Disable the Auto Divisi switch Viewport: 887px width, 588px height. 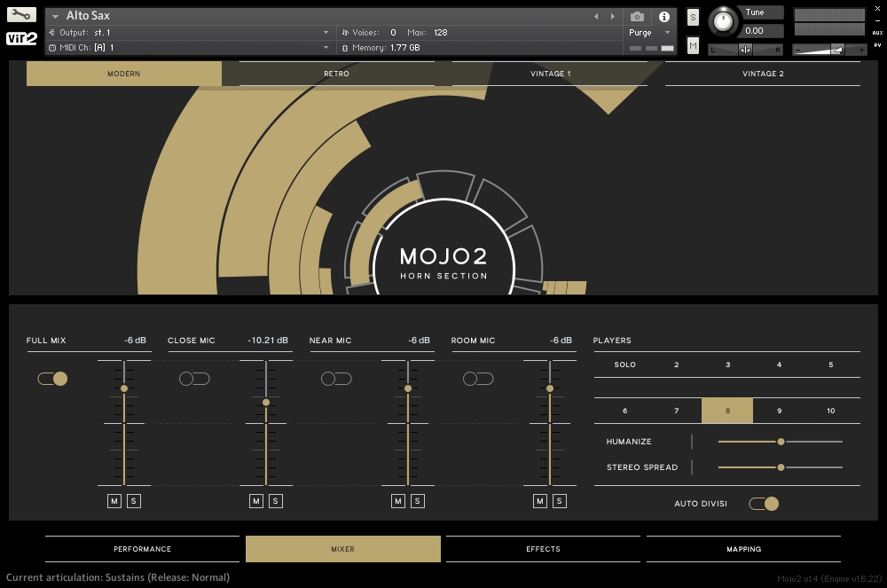(x=764, y=503)
